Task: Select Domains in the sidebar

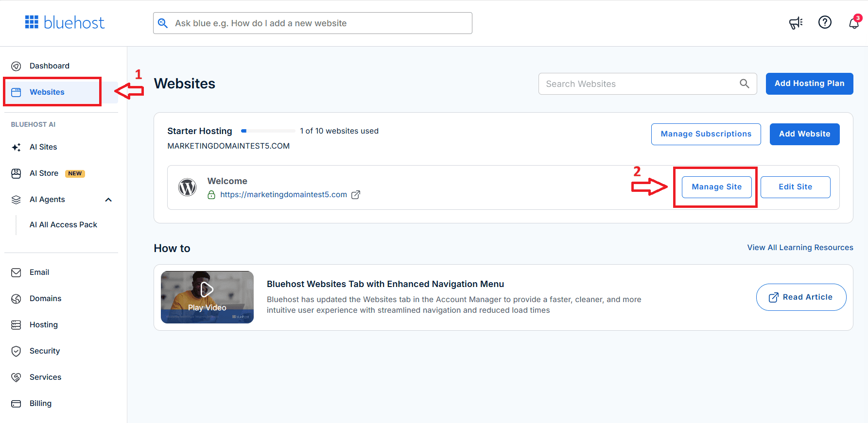Action: (46, 299)
